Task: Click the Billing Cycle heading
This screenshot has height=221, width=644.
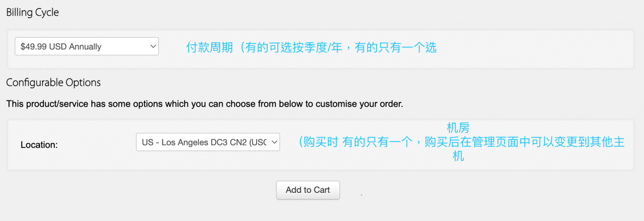Action: click(x=33, y=12)
